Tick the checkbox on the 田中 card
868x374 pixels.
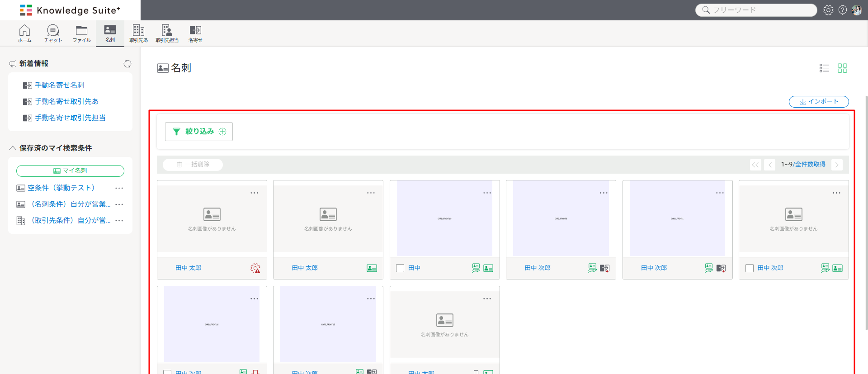400,268
